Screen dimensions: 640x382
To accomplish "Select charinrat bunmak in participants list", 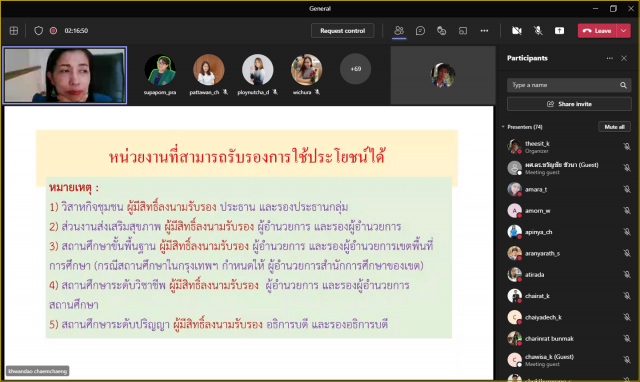I will tap(568, 338).
